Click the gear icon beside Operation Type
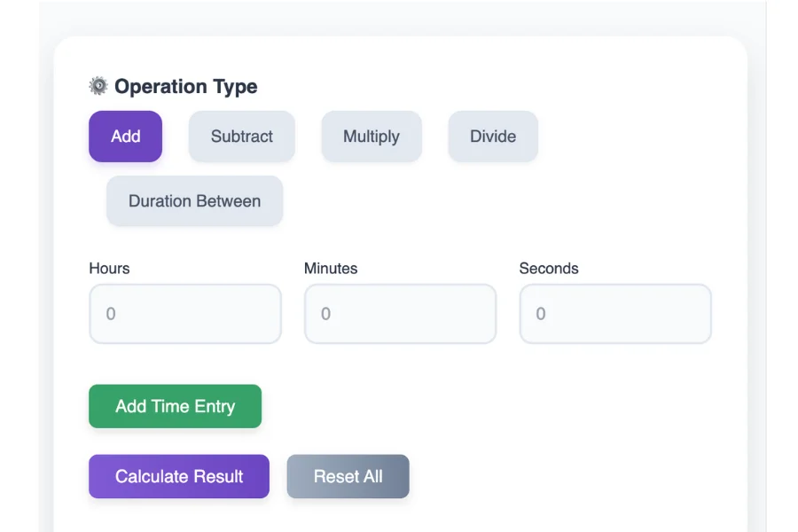 tap(98, 86)
